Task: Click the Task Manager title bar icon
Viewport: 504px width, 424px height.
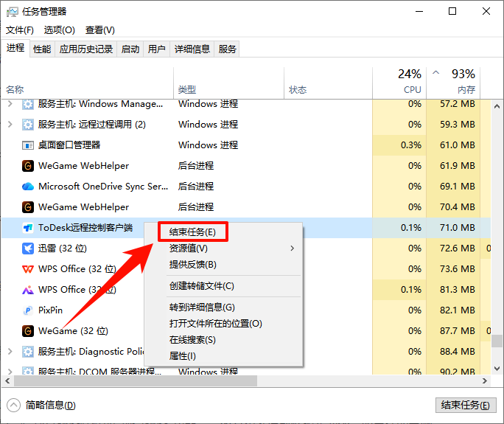Action: tap(13, 12)
